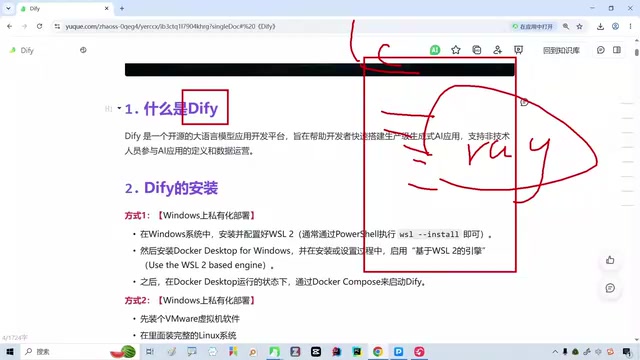Click heading 2. Dify的安装
The image size is (640, 360).
pyautogui.click(x=171, y=188)
